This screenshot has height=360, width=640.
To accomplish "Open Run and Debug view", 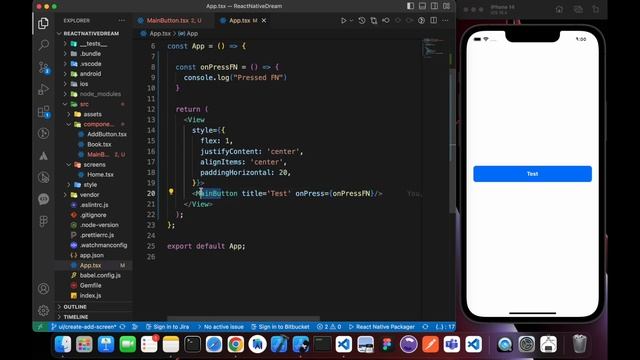I will [x=43, y=89].
